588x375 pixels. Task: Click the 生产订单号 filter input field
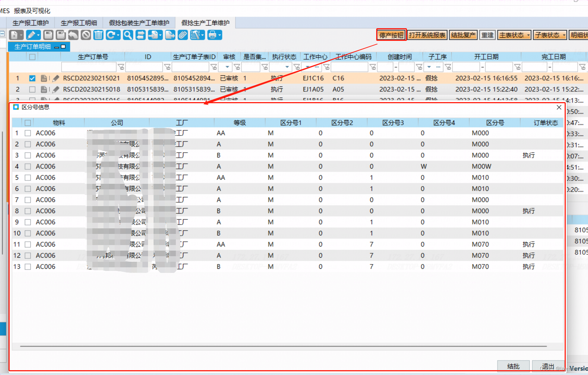click(x=89, y=67)
